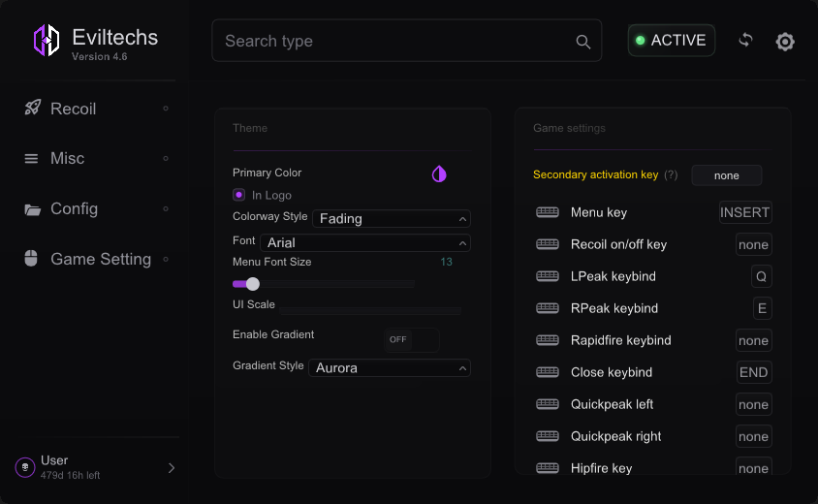Viewport: 818px width, 504px height.
Task: Click the Menu Font Size value 13
Action: 446,262
